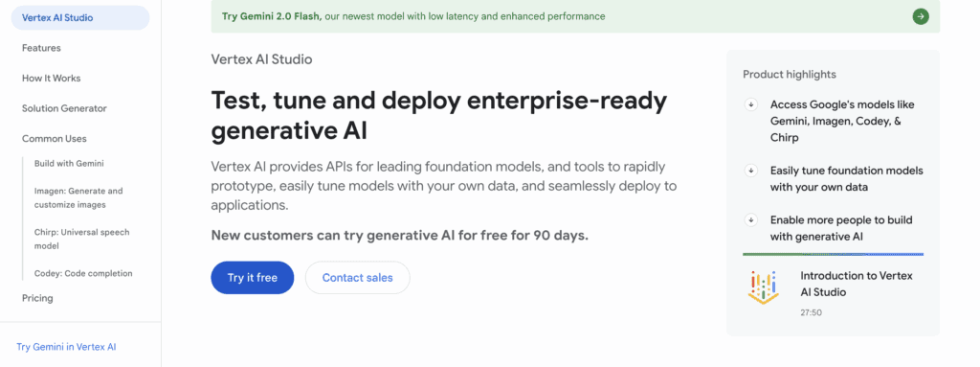
Task: Go to the Features section
Action: [x=41, y=48]
